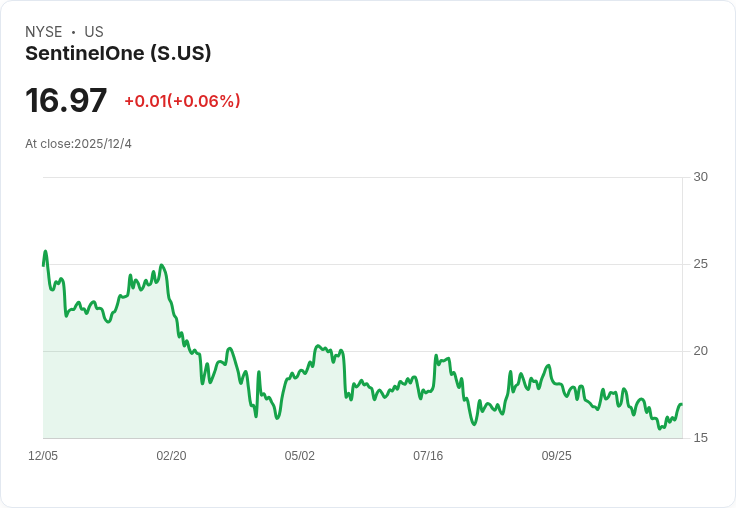This screenshot has height=508, width=736.
Task: Click the lowest dip near the chart's right end
Action: (659, 429)
